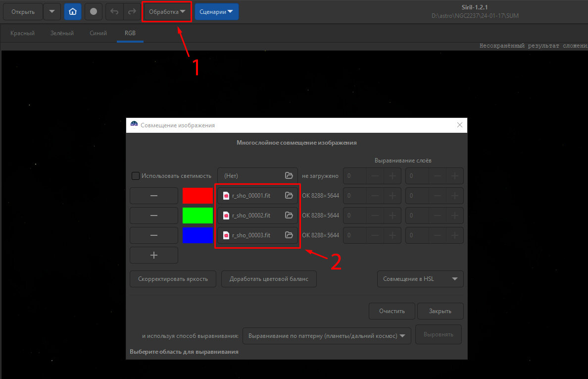Open the Обработка menu
This screenshot has height=379, width=588.
click(x=167, y=11)
